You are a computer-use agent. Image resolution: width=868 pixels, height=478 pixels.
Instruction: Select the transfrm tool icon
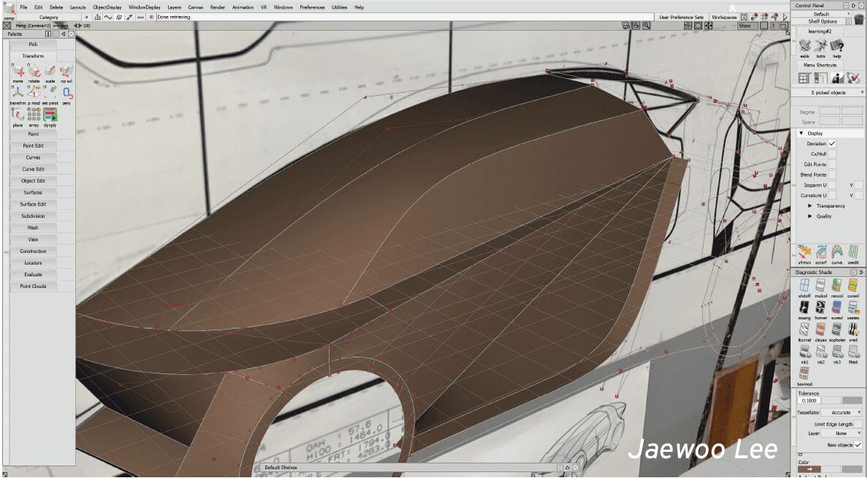[x=18, y=92]
